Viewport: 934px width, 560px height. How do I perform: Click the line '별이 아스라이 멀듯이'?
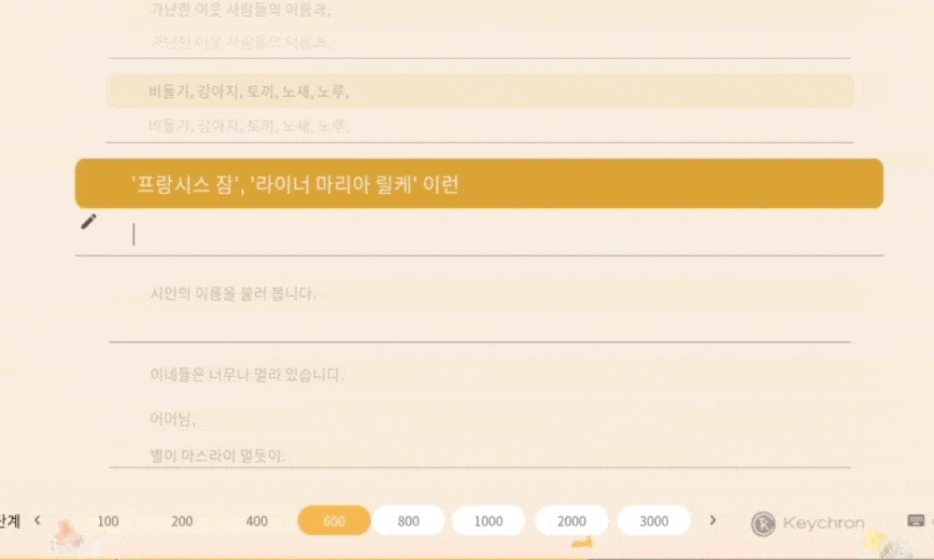click(x=218, y=455)
